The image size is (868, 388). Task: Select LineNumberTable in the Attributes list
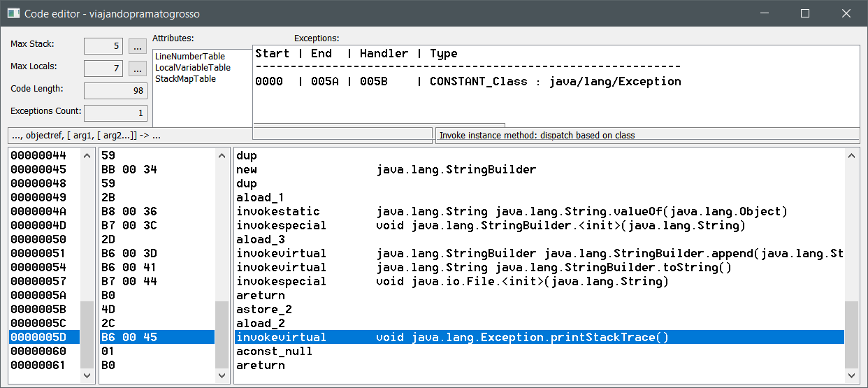pos(189,57)
